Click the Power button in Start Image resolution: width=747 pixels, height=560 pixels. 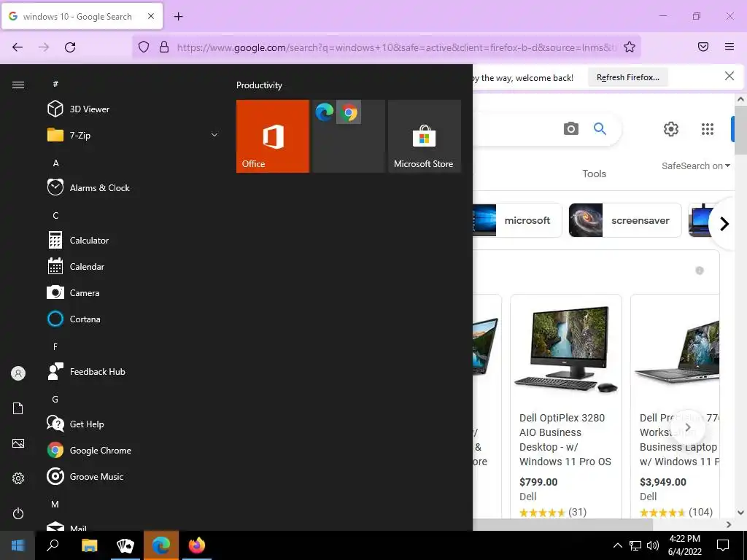pyautogui.click(x=18, y=513)
